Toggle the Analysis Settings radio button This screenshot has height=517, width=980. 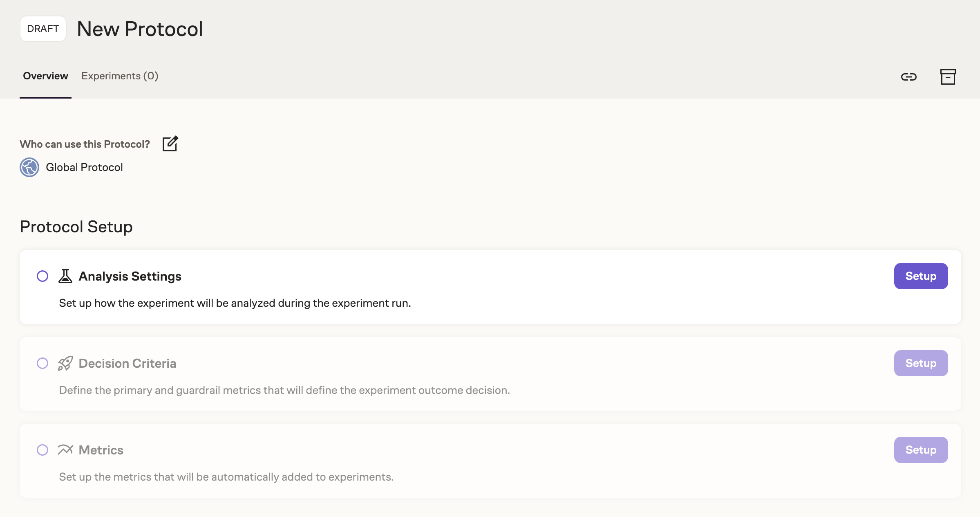(x=42, y=276)
